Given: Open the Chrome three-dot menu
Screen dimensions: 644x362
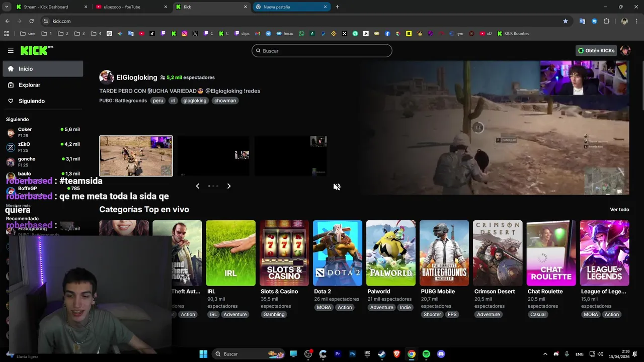Looking at the screenshot, I should point(637,21).
